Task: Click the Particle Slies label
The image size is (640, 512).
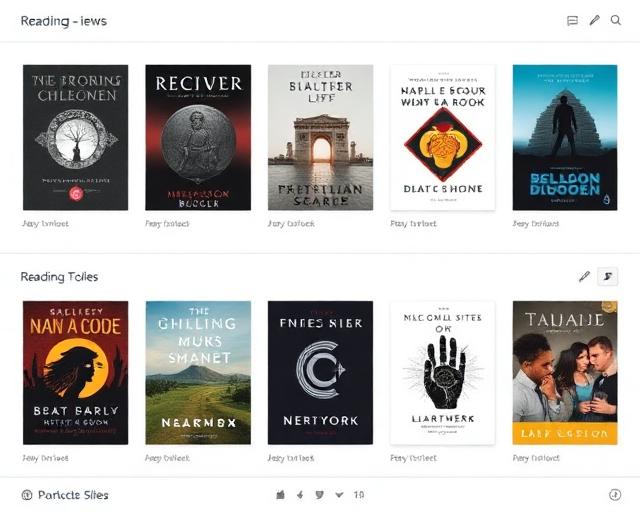Action: [73, 495]
